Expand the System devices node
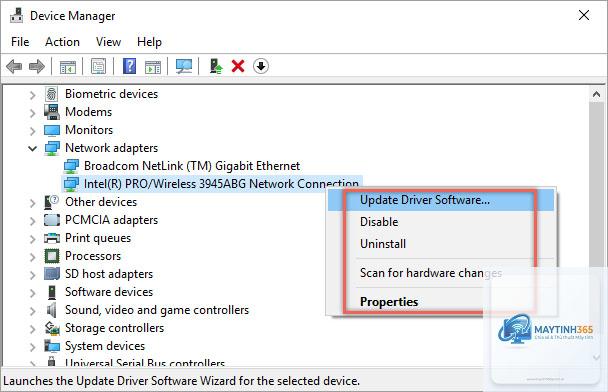The height and width of the screenshot is (392, 608). (x=33, y=347)
